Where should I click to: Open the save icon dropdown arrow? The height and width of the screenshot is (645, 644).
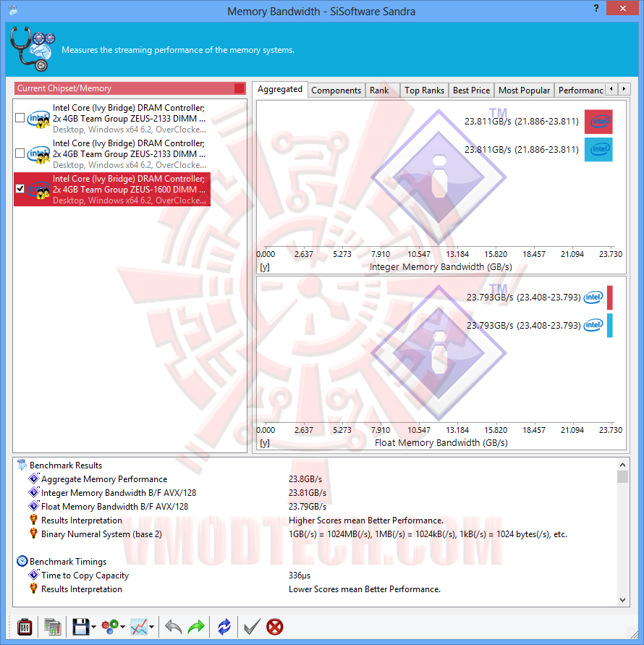[93, 628]
